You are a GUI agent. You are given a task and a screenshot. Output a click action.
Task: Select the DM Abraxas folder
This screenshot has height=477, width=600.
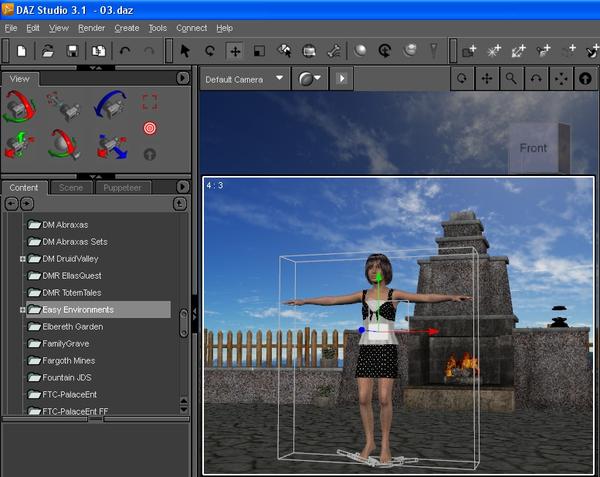[x=58, y=225]
